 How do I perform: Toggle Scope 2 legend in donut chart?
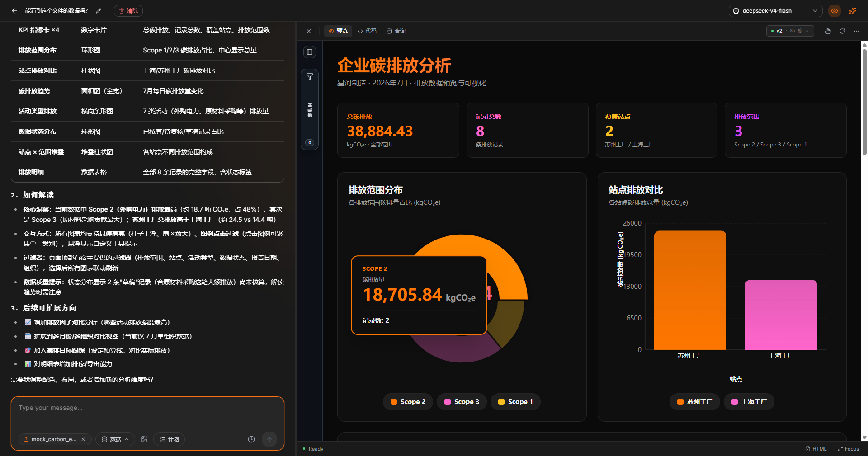point(408,402)
